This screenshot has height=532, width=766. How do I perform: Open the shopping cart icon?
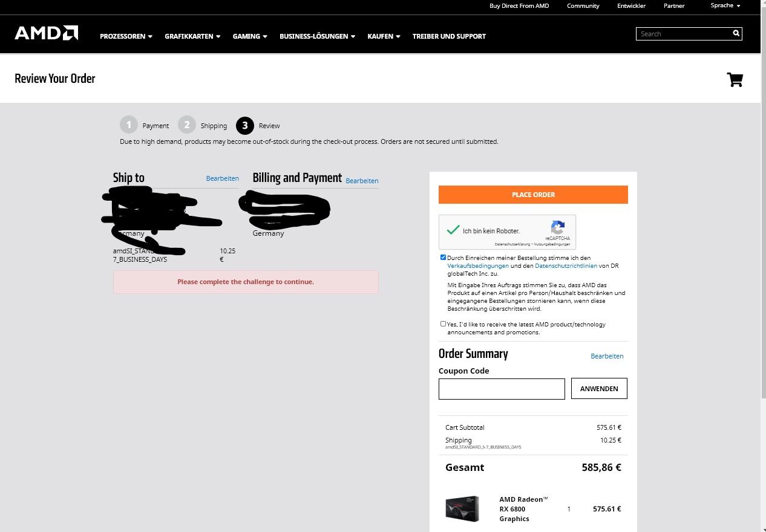[735, 80]
